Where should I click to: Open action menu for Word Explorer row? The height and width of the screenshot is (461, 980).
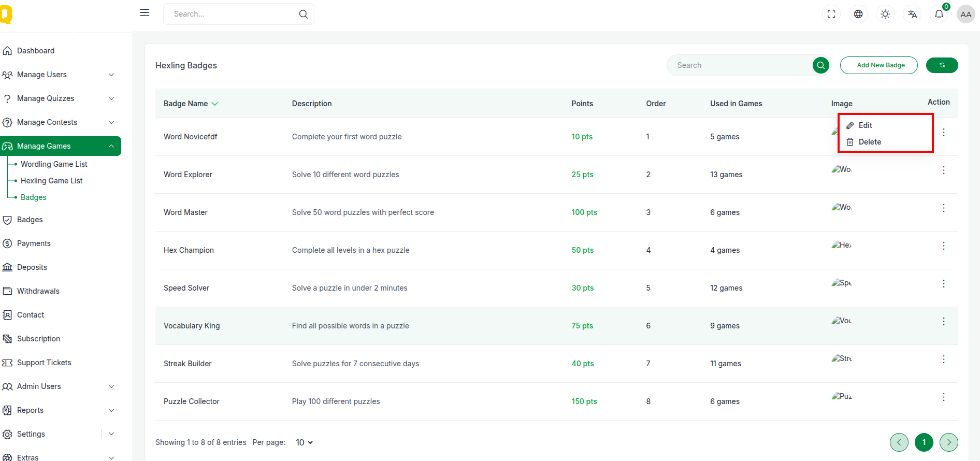point(943,170)
